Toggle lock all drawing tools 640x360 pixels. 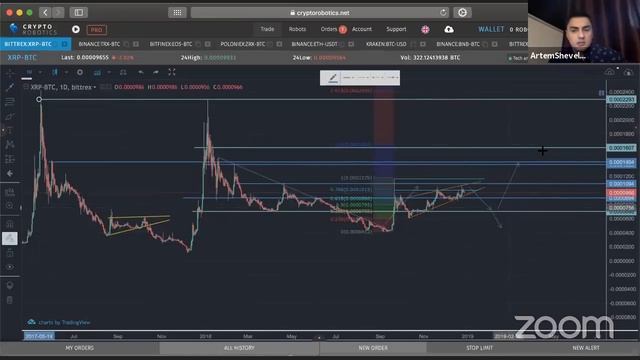point(10,253)
